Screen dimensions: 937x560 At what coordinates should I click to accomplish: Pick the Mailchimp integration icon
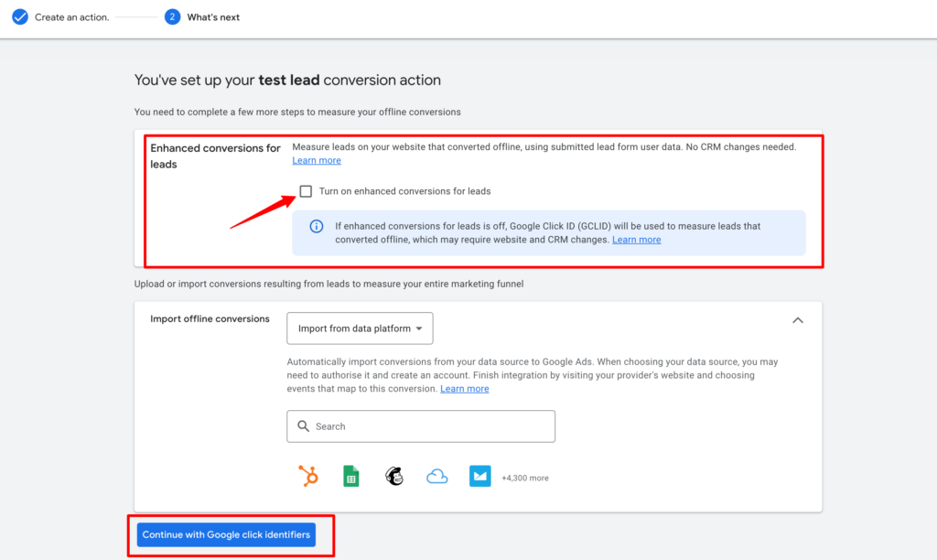(x=393, y=476)
